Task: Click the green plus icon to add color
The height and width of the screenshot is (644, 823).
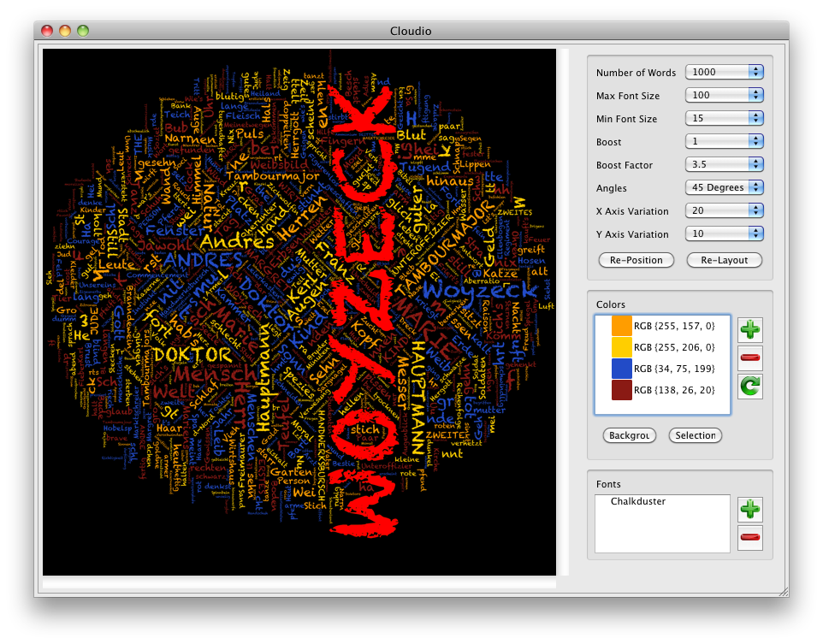Action: coord(750,328)
